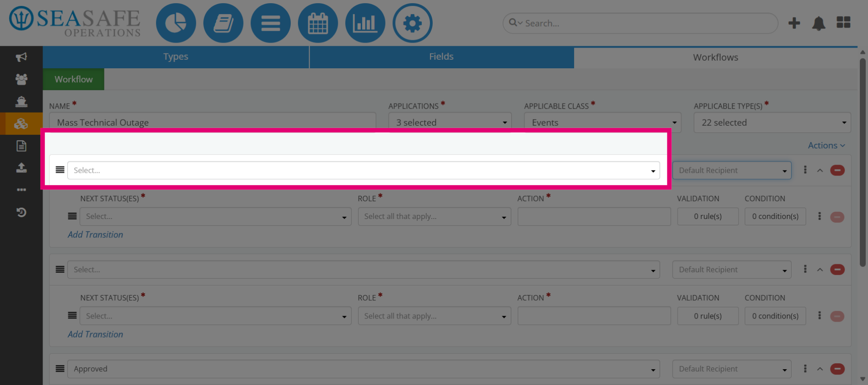
Task: Click drag handle of the Approved row
Action: point(60,368)
